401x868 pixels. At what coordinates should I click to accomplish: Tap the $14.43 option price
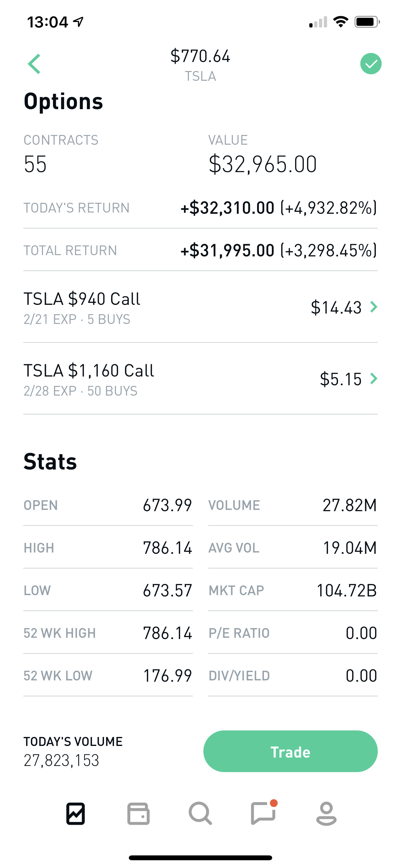pyautogui.click(x=336, y=307)
